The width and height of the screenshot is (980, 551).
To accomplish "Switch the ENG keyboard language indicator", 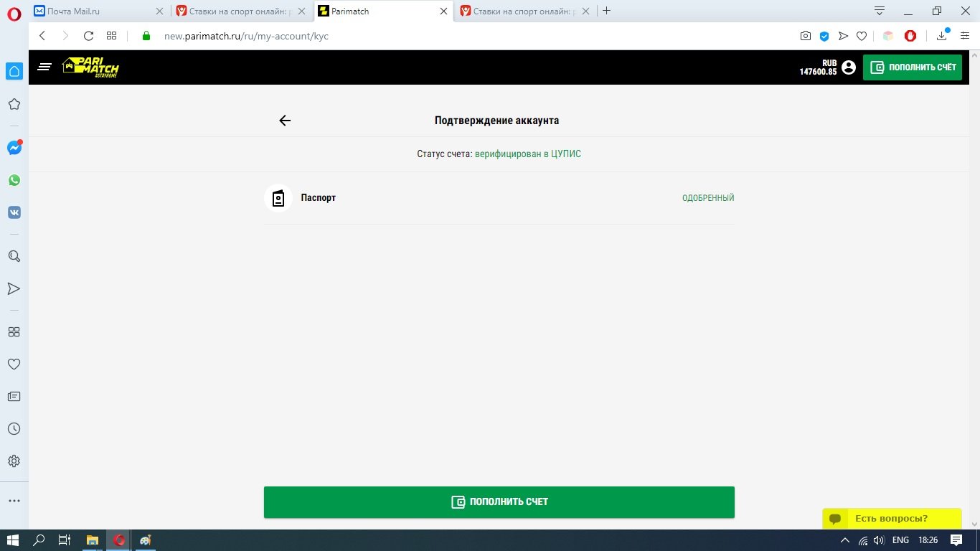I will 900,540.
